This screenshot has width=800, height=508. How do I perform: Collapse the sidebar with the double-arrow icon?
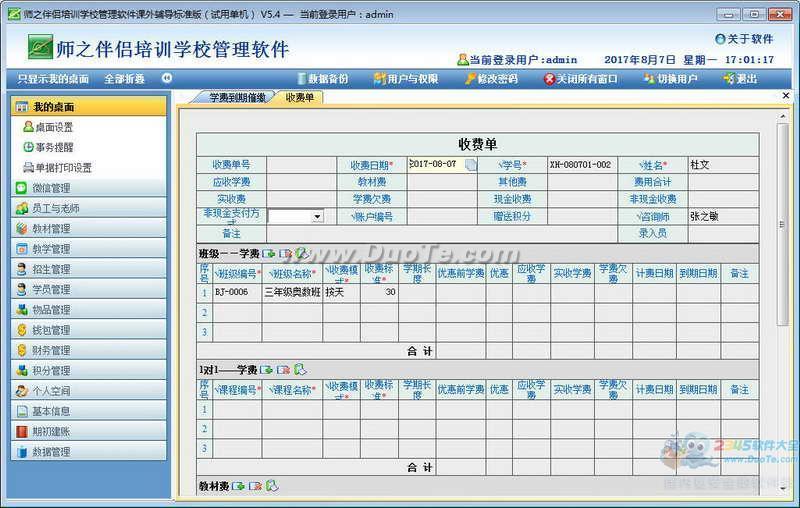(x=167, y=78)
